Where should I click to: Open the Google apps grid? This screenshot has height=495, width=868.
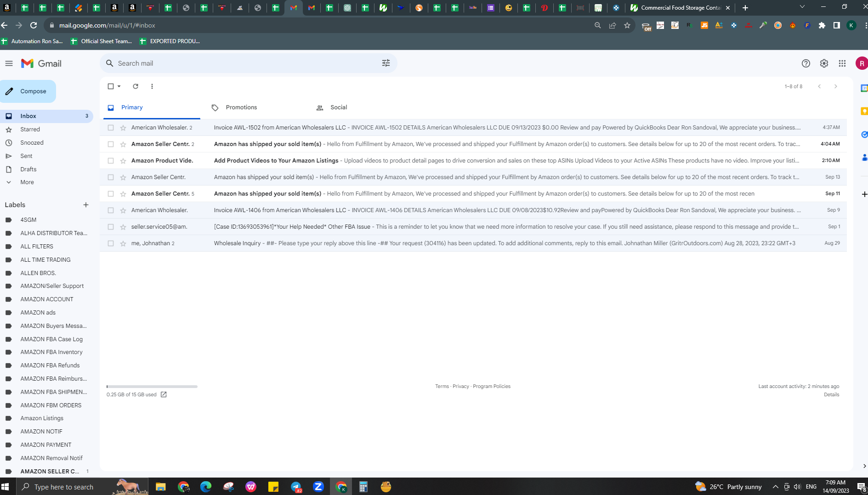pos(842,63)
